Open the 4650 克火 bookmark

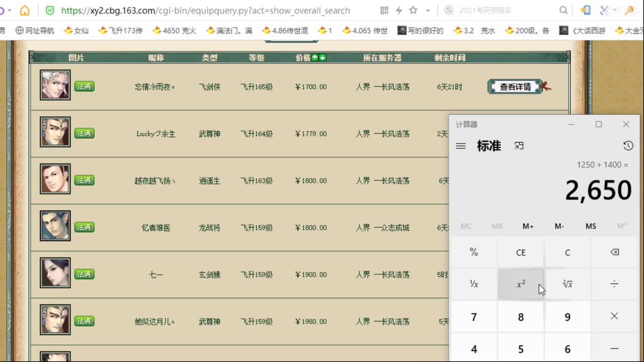(175, 31)
